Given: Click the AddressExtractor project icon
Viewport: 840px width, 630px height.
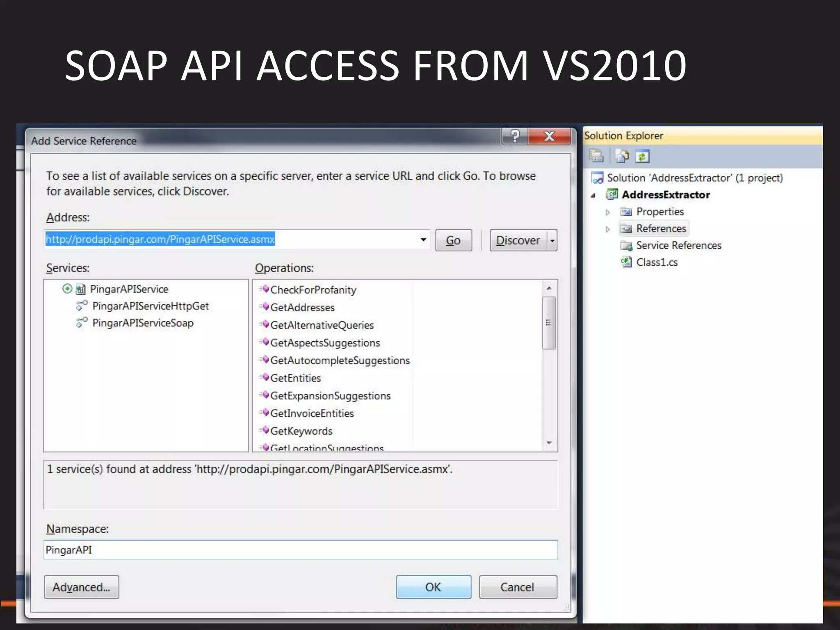Looking at the screenshot, I should coord(612,194).
